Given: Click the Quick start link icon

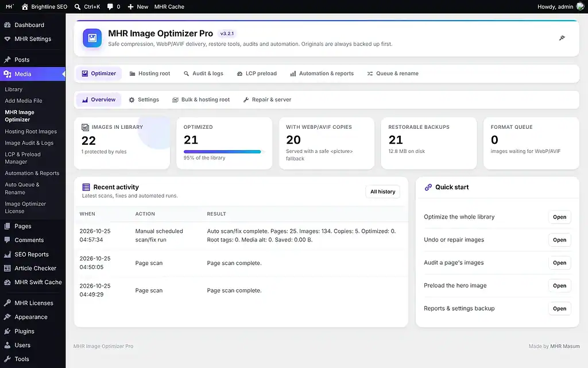Looking at the screenshot, I should click(x=428, y=187).
